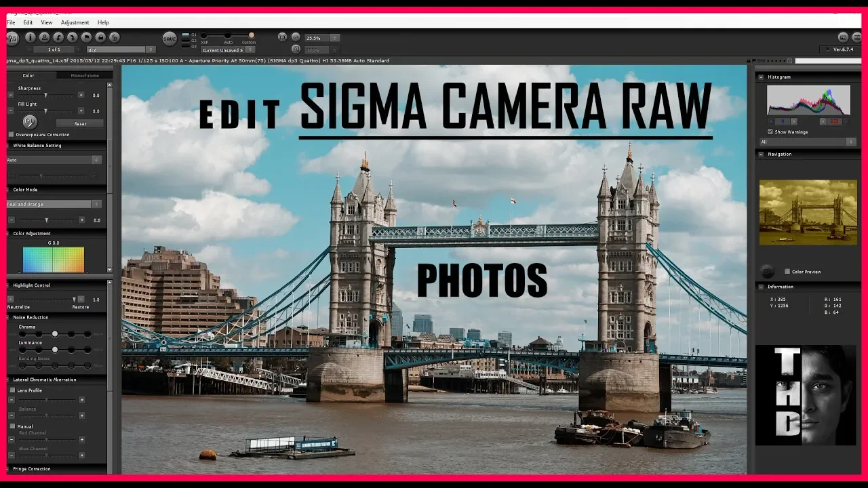The width and height of the screenshot is (868, 488).
Task: Increase Fill Light with plus button
Action: [x=81, y=110]
